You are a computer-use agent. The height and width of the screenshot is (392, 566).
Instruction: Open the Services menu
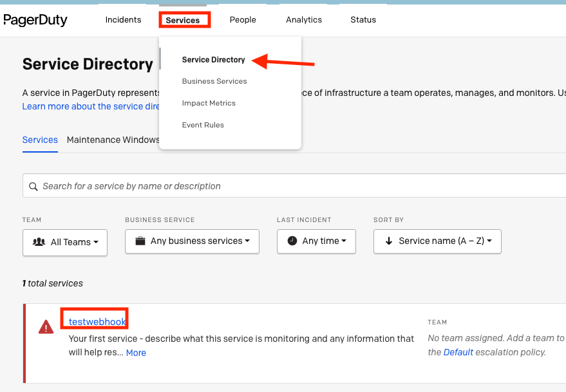tap(183, 20)
